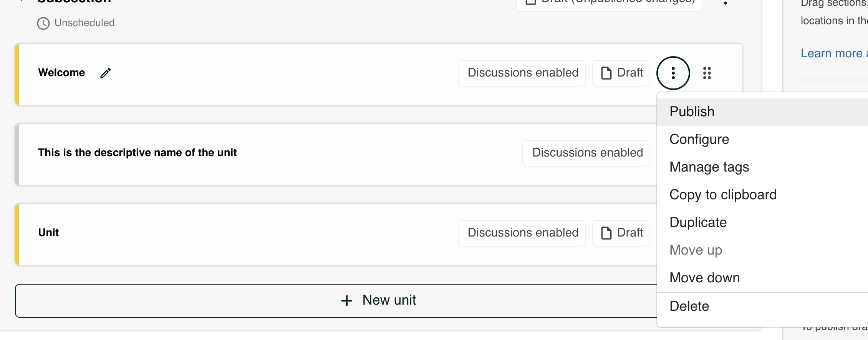This screenshot has height=340, width=868.
Task: Click the document icon in Welcome's Draft badge
Action: [x=606, y=73]
